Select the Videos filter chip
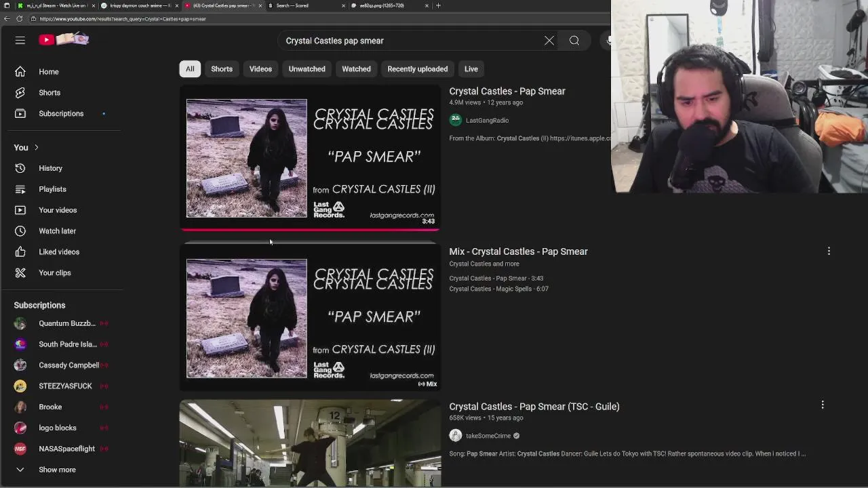The height and width of the screenshot is (488, 868). click(x=260, y=69)
